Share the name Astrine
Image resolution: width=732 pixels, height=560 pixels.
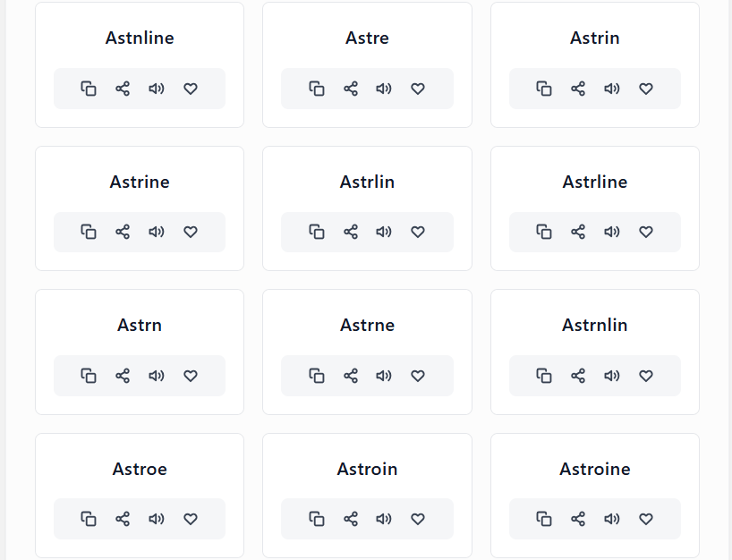123,232
